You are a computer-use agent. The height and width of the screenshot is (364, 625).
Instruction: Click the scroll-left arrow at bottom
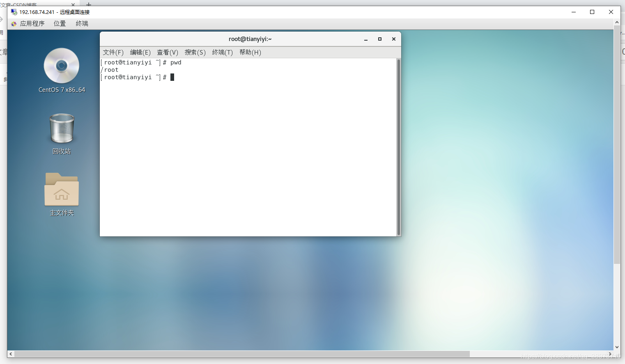click(x=11, y=354)
